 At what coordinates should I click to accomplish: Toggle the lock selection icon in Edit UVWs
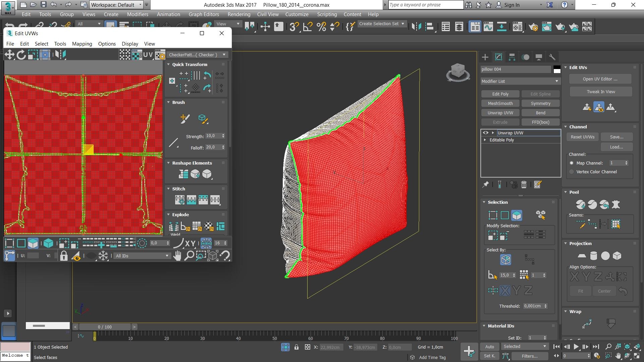[64, 256]
